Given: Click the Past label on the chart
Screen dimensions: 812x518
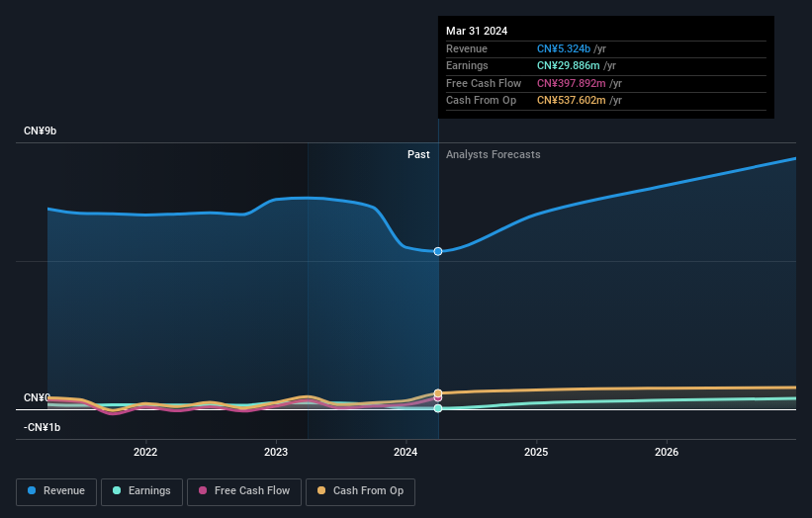Looking at the screenshot, I should tap(418, 155).
